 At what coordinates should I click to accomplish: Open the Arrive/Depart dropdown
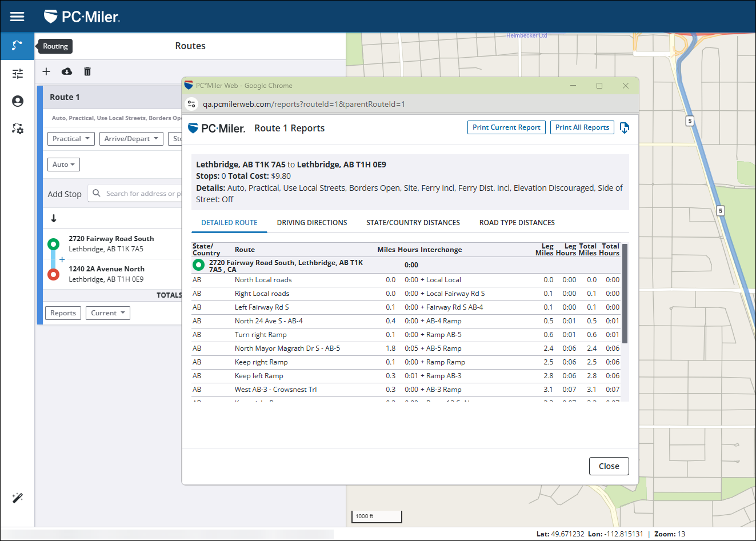coord(131,139)
